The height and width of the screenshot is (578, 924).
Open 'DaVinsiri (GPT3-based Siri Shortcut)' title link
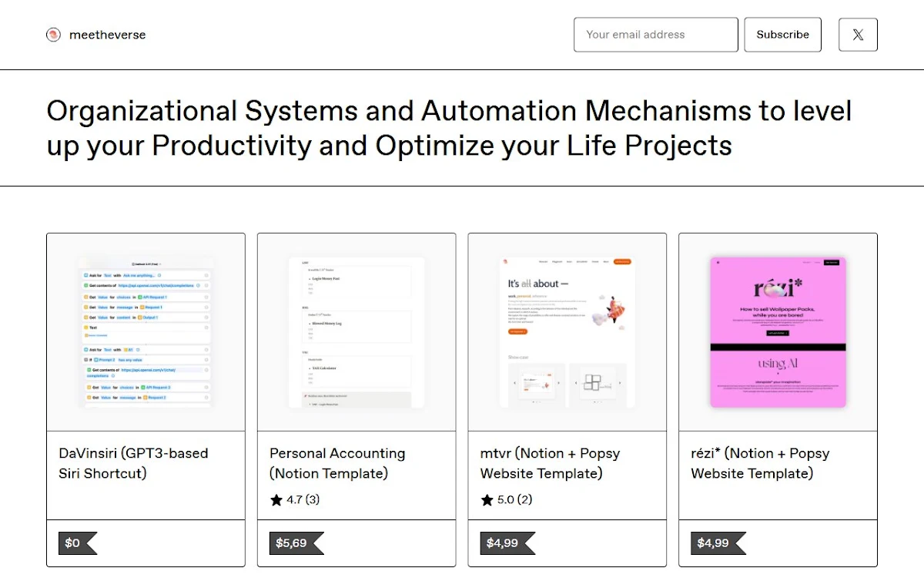tap(134, 463)
